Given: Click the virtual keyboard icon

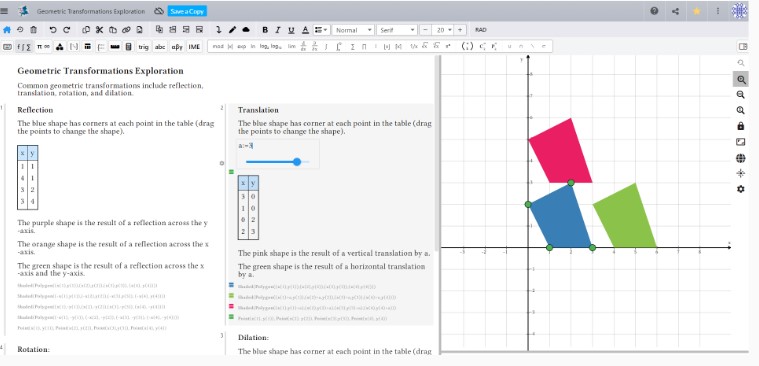Looking at the screenshot, I should pos(7,46).
